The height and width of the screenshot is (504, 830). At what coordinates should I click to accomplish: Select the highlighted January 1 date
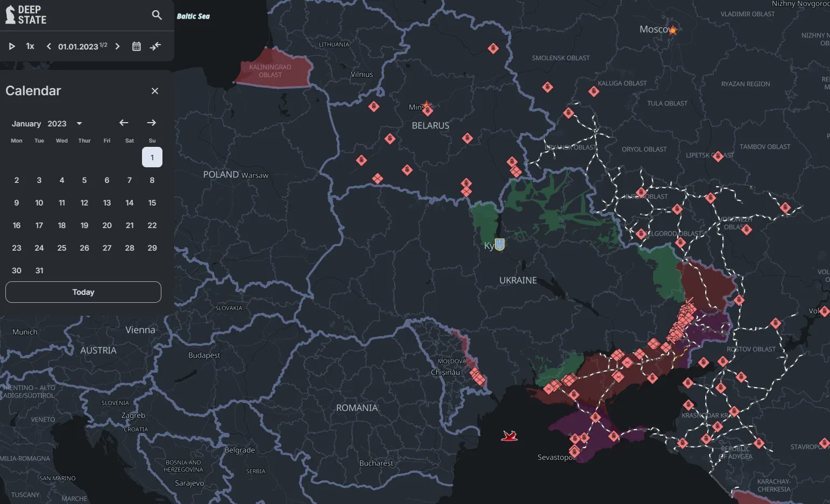[152, 158]
